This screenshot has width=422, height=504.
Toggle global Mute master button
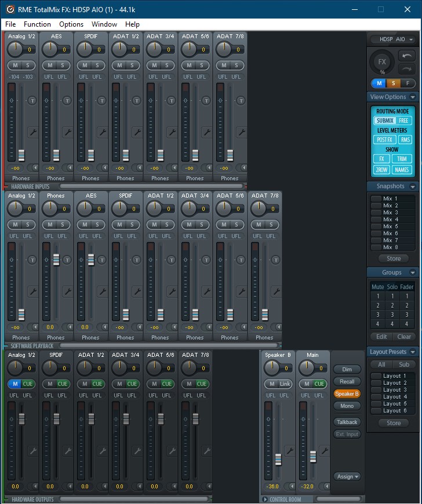point(379,83)
